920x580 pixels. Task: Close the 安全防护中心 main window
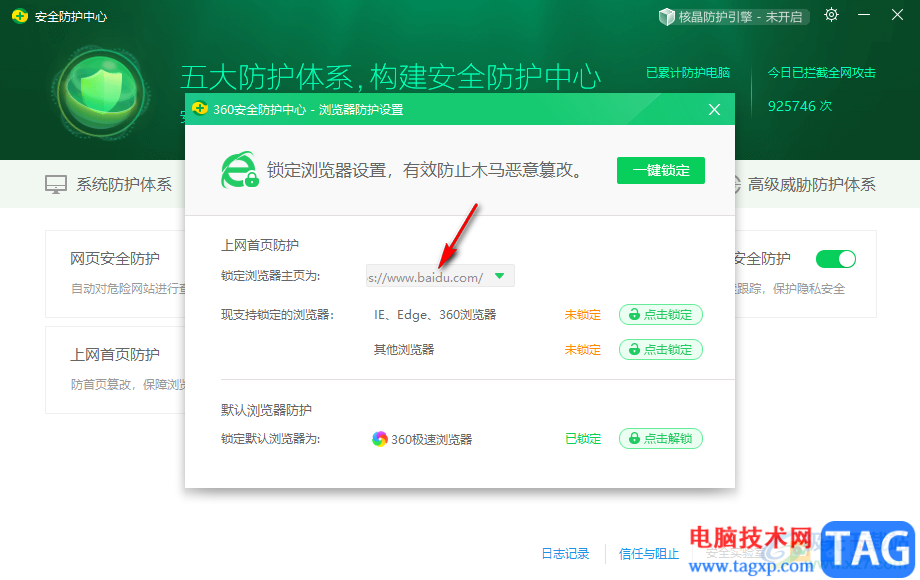897,15
